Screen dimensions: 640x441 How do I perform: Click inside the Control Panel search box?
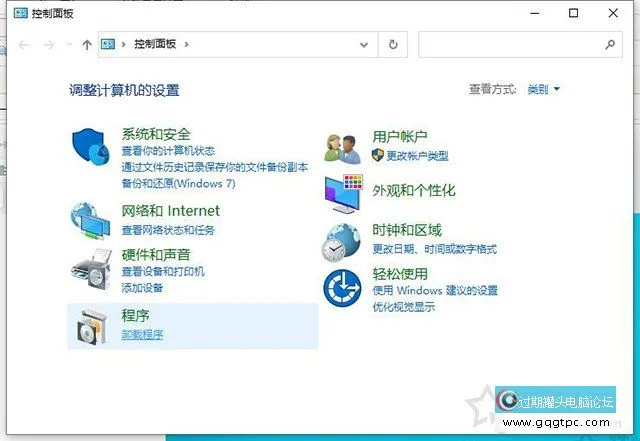click(520, 45)
